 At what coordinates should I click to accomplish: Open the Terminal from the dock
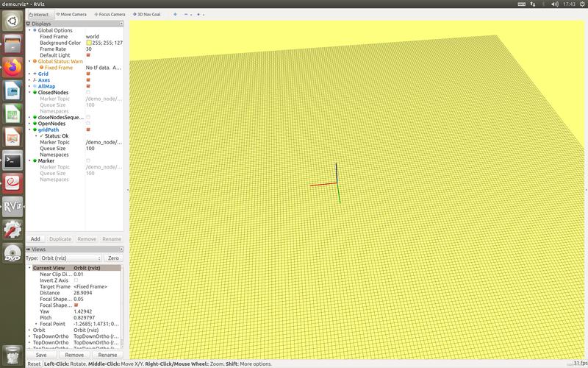click(12, 160)
